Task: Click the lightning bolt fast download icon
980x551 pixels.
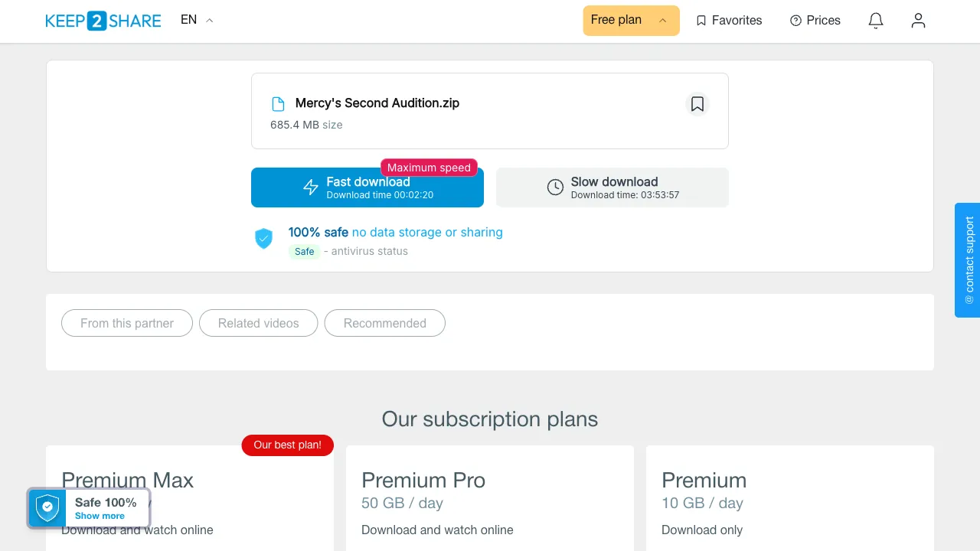Action: point(311,187)
